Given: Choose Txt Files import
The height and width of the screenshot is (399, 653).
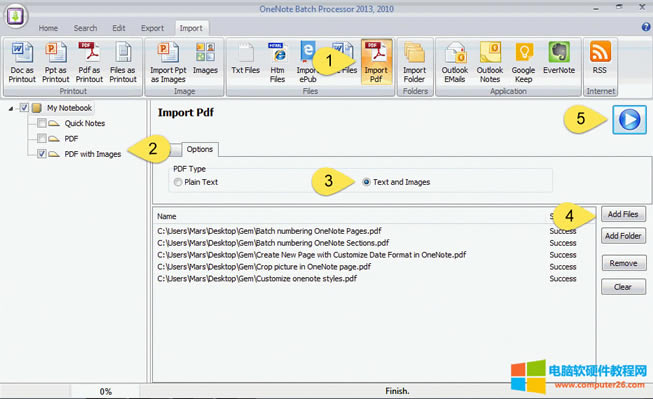Looking at the screenshot, I should click(x=245, y=58).
